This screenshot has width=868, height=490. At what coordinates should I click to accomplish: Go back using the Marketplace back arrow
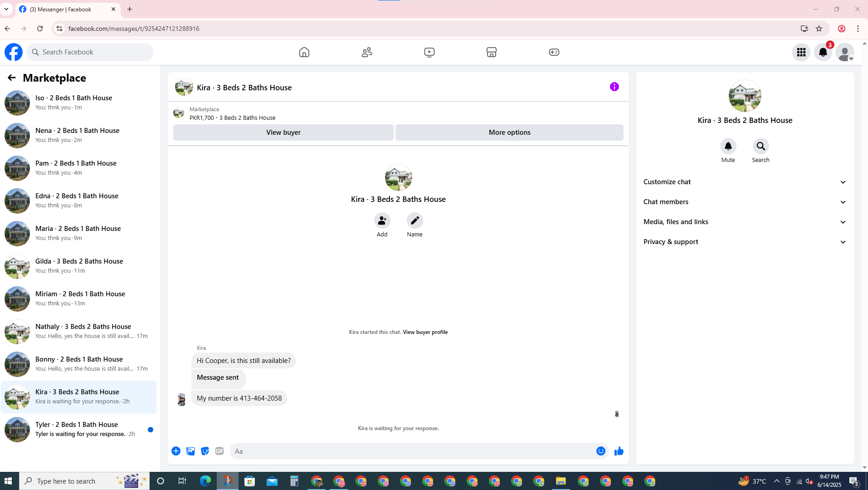[x=12, y=78]
